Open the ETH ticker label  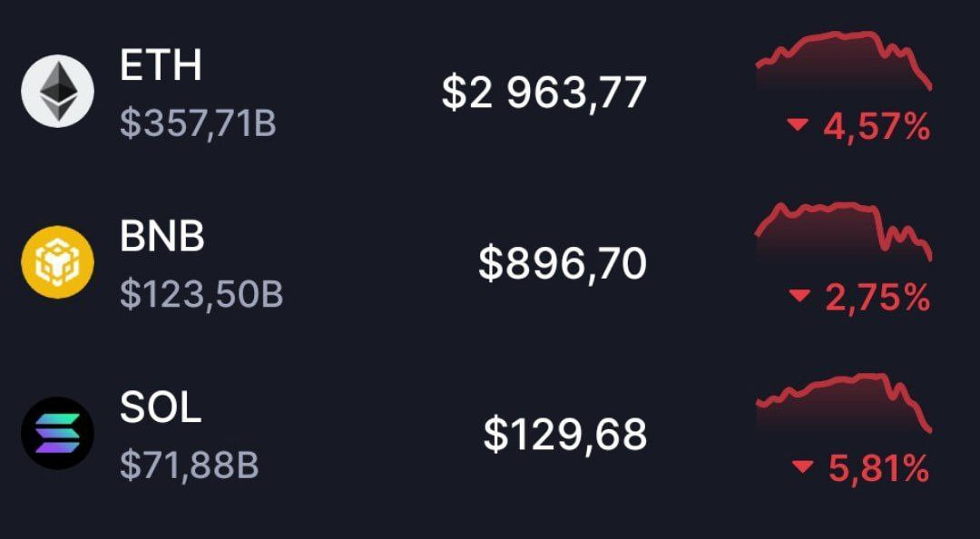[161, 66]
